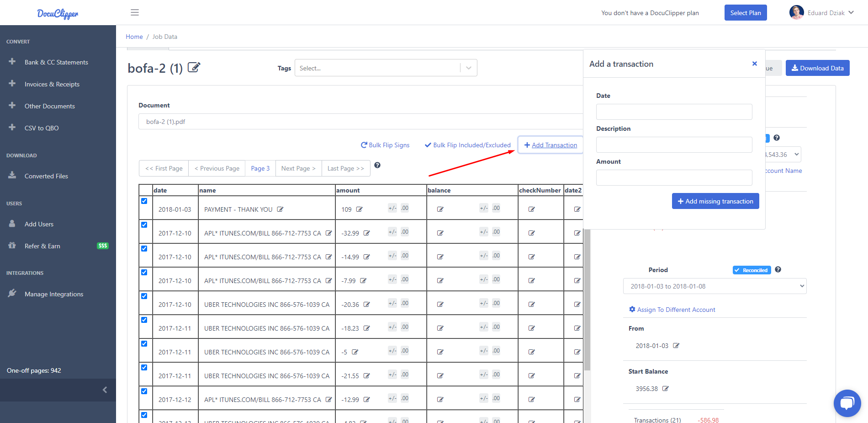Viewport: 868px width, 423px height.
Task: Click help icon next to Last Page
Action: (x=377, y=165)
